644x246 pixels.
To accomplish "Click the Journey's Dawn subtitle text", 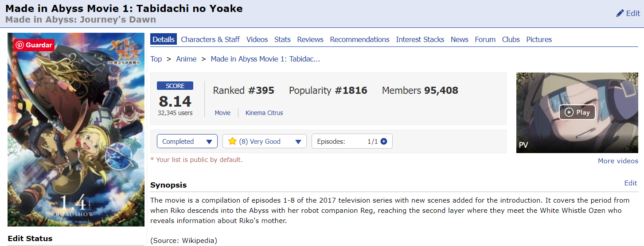I will pos(81,20).
